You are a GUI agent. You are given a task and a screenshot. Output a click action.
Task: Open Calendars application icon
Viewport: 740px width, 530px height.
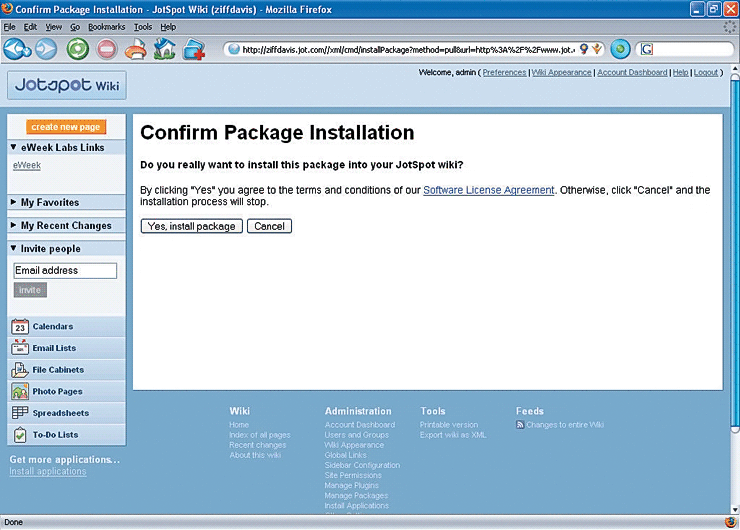tap(20, 327)
